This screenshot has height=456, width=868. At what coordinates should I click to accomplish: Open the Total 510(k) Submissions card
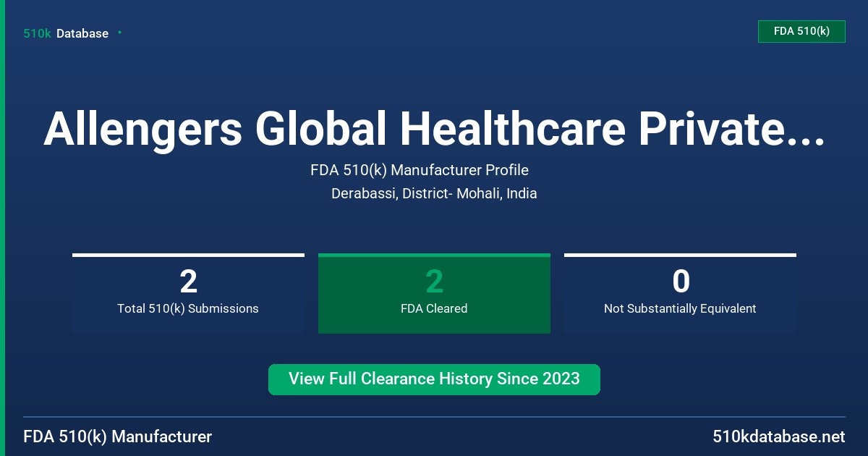tap(188, 294)
